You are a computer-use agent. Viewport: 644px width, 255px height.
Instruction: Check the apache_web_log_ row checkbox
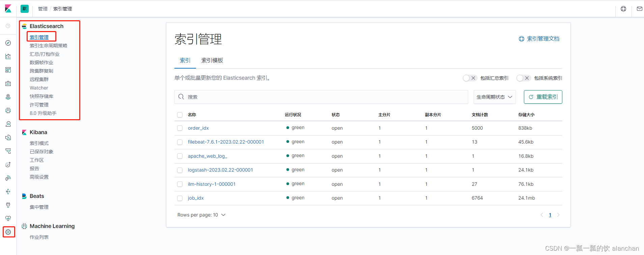point(180,156)
